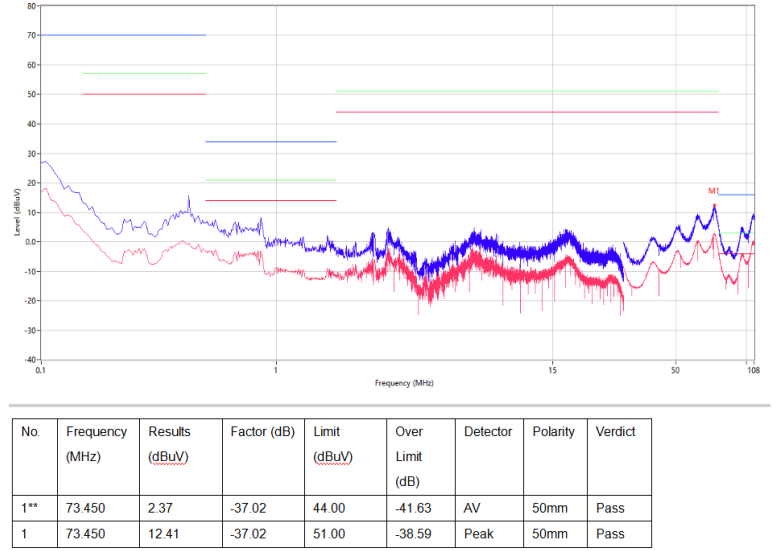This screenshot has height=551, width=775.
Task: Select the AV detector cell
Action: pyautogui.click(x=472, y=508)
